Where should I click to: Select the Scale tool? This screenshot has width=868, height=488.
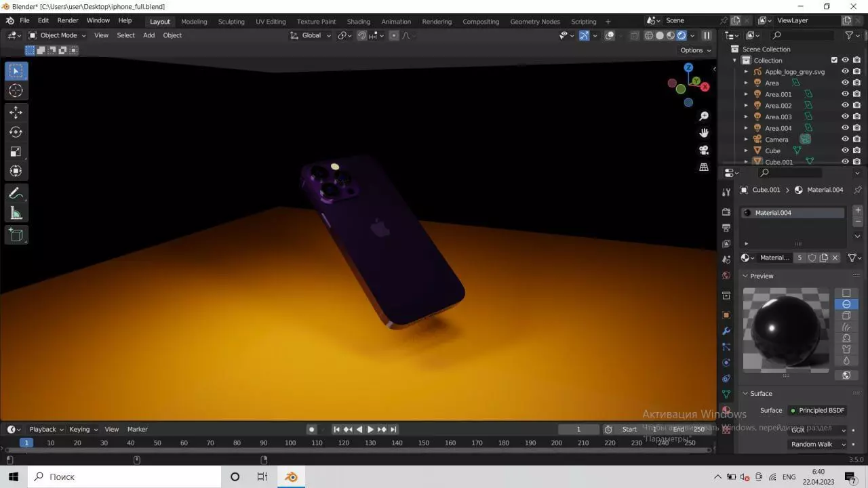tap(16, 152)
